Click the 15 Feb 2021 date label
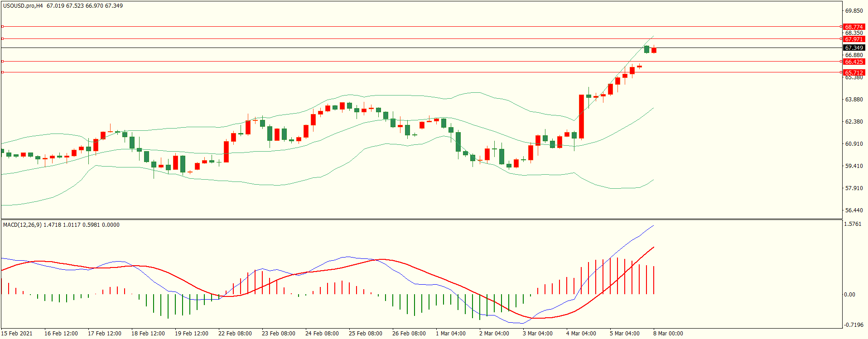The height and width of the screenshot is (339, 868). (x=17, y=334)
